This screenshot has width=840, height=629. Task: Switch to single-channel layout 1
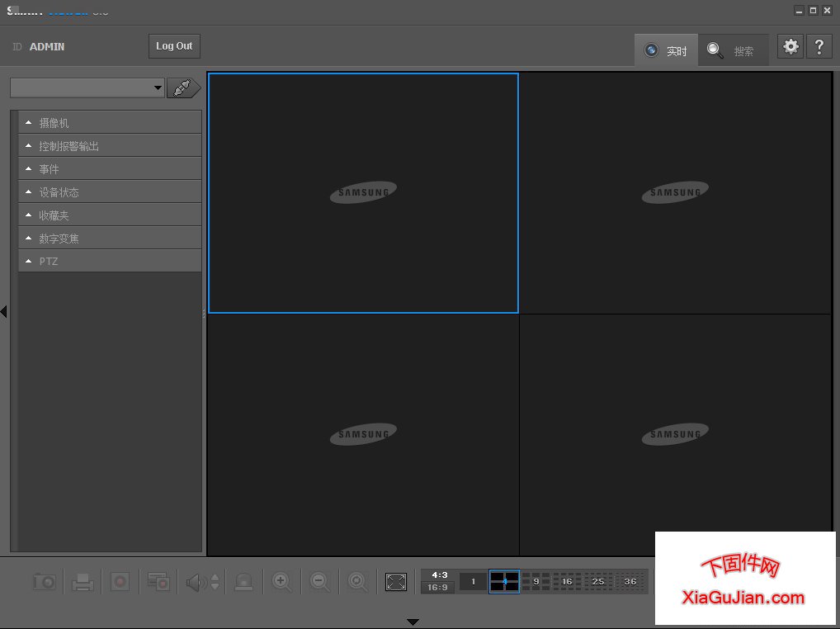pyautogui.click(x=473, y=582)
